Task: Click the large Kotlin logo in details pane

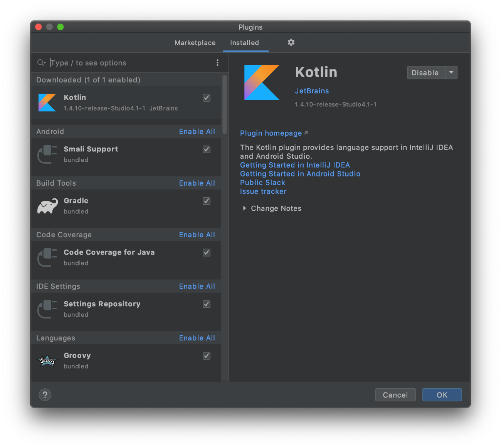Action: [x=262, y=82]
